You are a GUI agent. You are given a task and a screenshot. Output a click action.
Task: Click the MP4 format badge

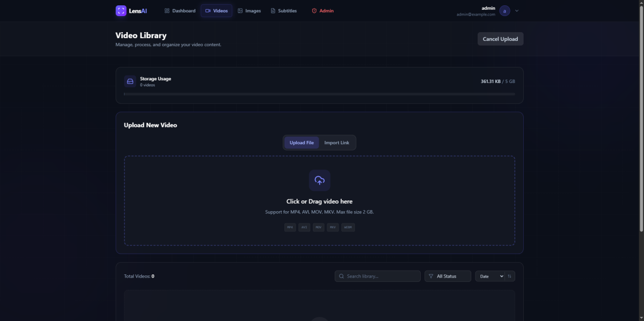tap(290, 227)
